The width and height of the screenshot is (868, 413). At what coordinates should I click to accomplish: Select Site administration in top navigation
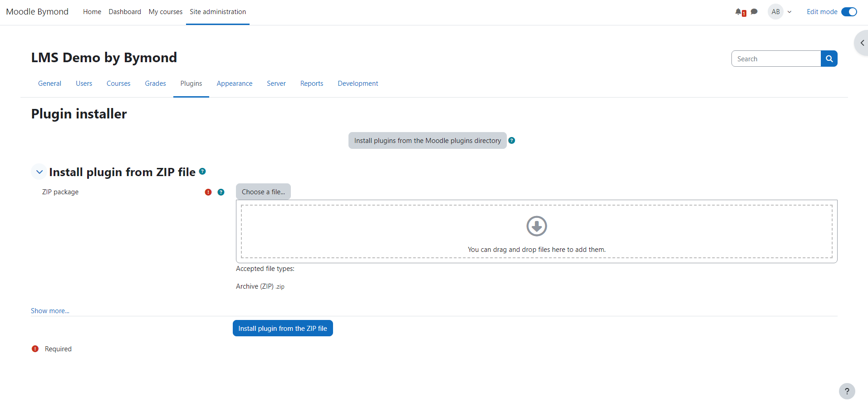point(218,12)
